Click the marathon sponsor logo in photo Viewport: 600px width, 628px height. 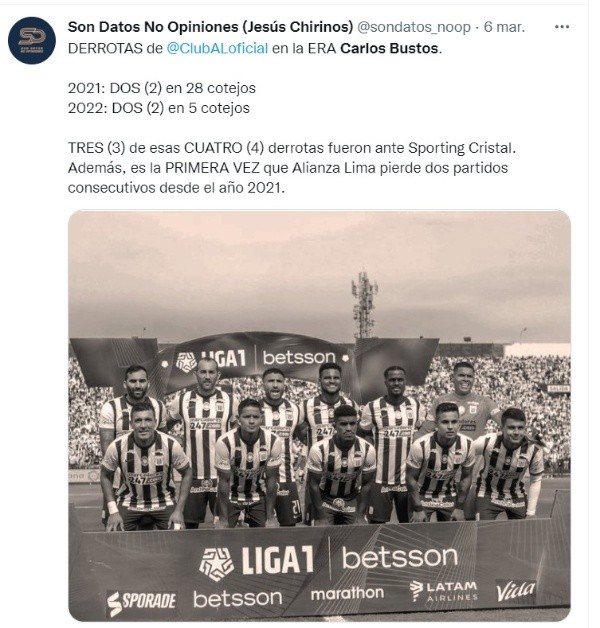(x=348, y=593)
